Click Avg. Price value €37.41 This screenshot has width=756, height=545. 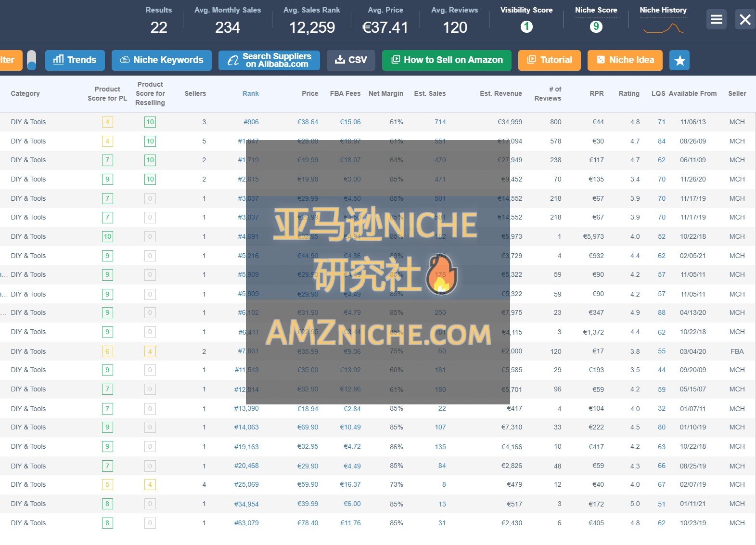coord(385,27)
